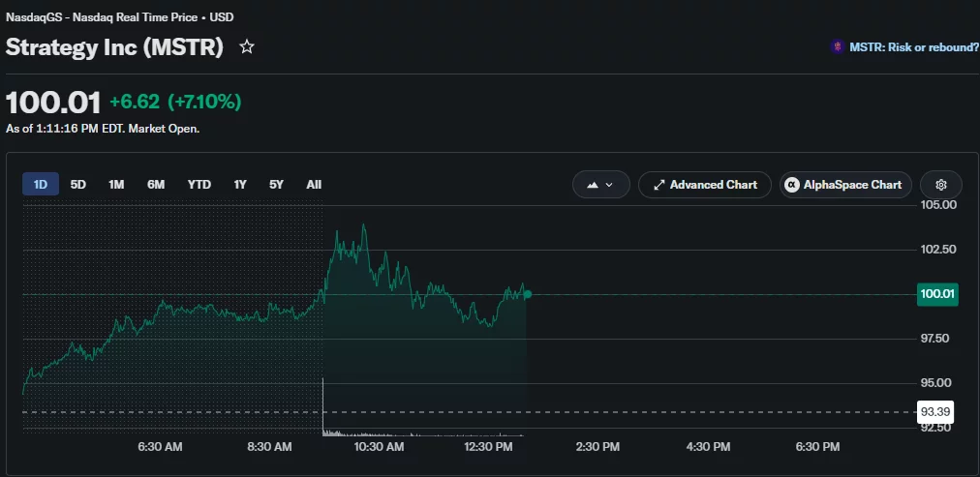Click the purple MSTR analysis avatar icon
This screenshot has width=980, height=477.
click(837, 46)
